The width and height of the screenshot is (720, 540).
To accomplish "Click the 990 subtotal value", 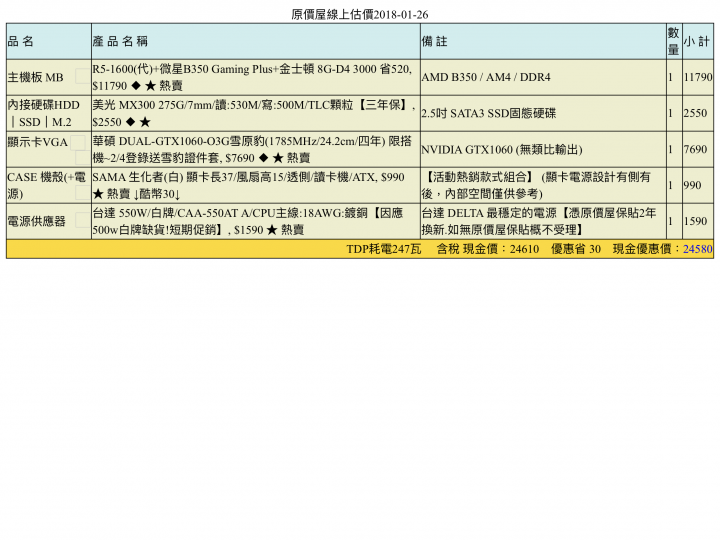I will tap(692, 185).
